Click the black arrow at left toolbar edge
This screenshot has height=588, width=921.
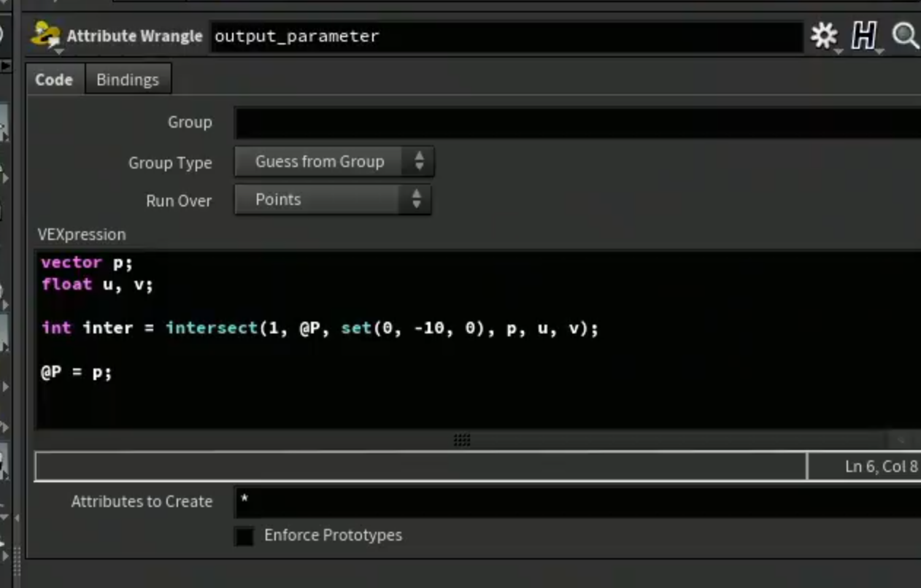tap(6, 66)
